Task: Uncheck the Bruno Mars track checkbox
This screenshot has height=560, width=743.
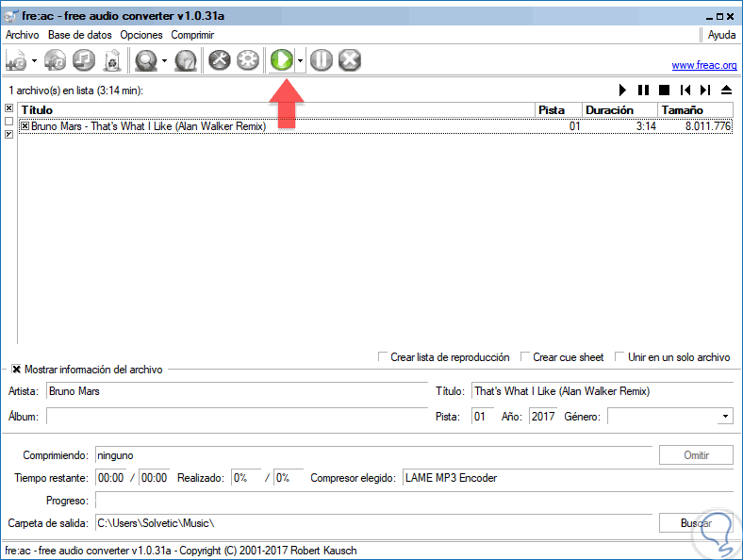Action: pos(25,126)
